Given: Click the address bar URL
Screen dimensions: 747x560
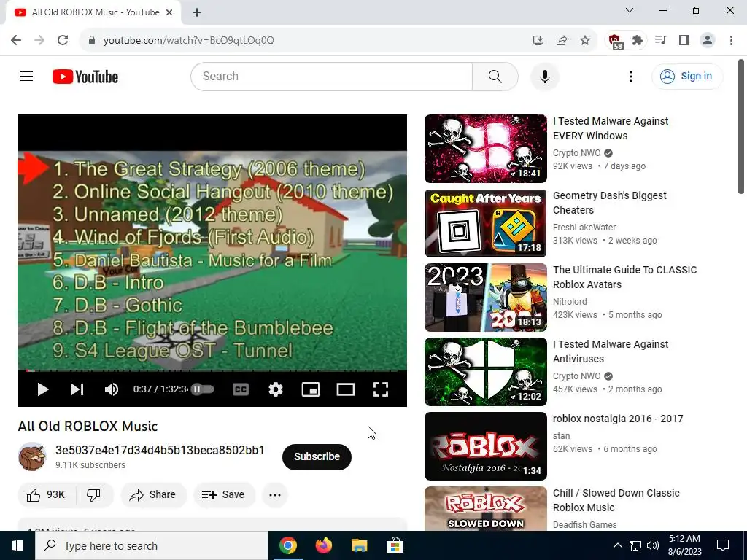Looking at the screenshot, I should 189,41.
